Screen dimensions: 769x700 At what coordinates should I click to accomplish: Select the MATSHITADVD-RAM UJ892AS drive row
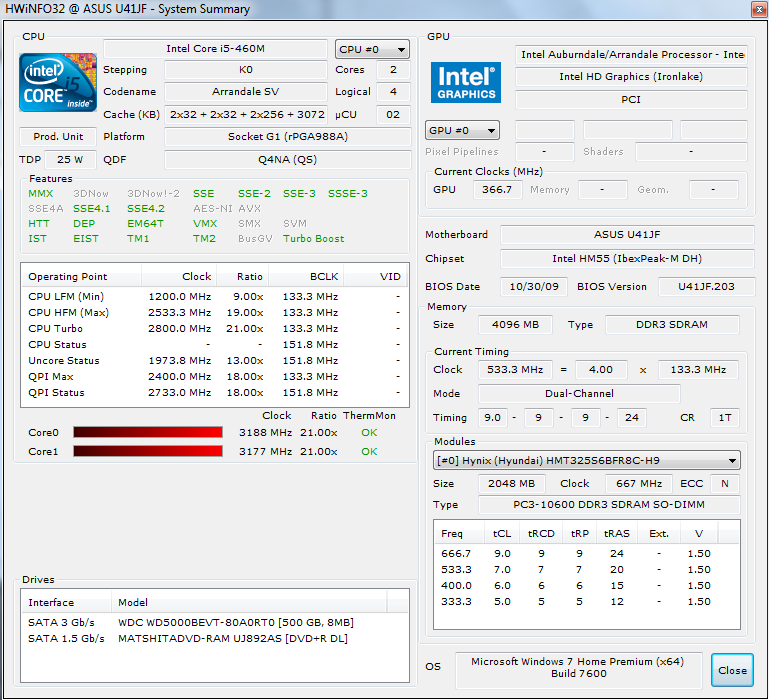(x=214, y=639)
